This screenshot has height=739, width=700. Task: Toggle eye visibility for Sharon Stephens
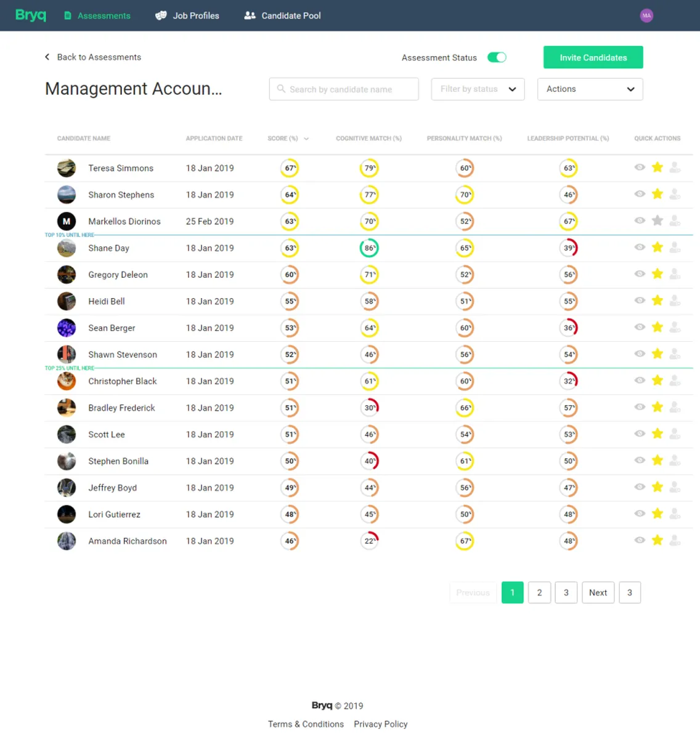[640, 193]
